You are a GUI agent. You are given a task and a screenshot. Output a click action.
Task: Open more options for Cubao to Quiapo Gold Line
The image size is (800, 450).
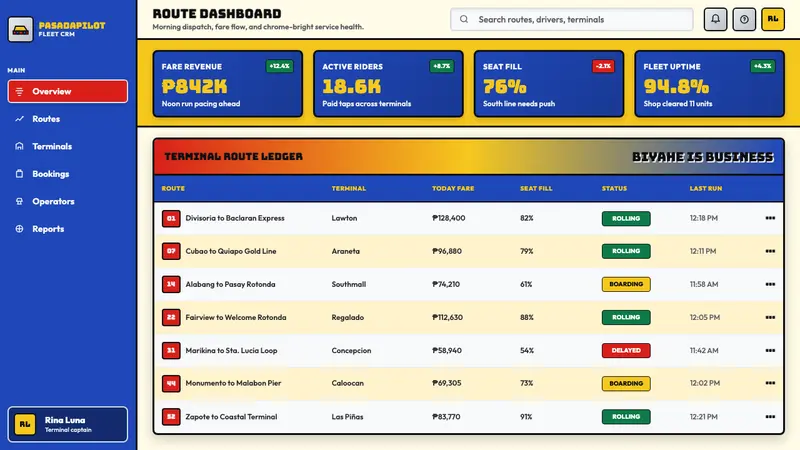click(770, 251)
